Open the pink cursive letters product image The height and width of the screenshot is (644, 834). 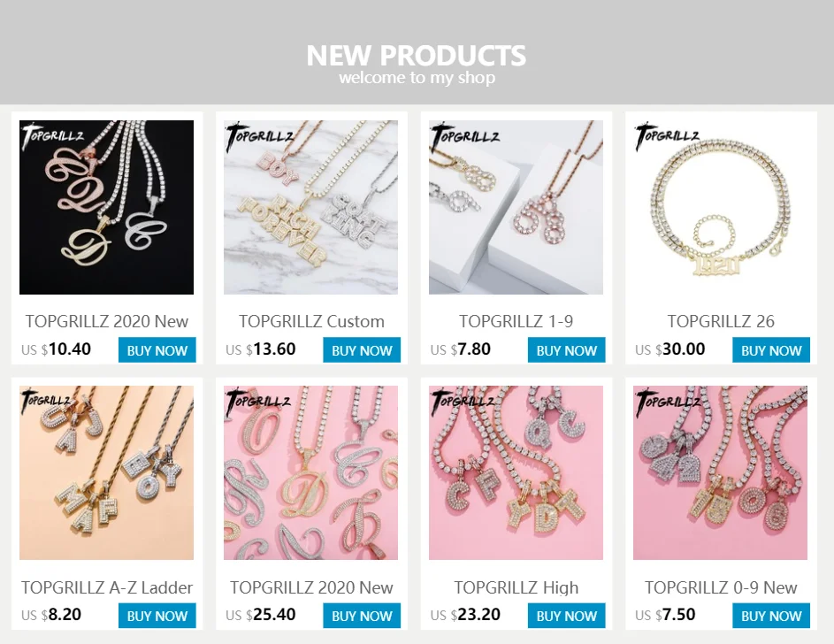[x=310, y=472]
